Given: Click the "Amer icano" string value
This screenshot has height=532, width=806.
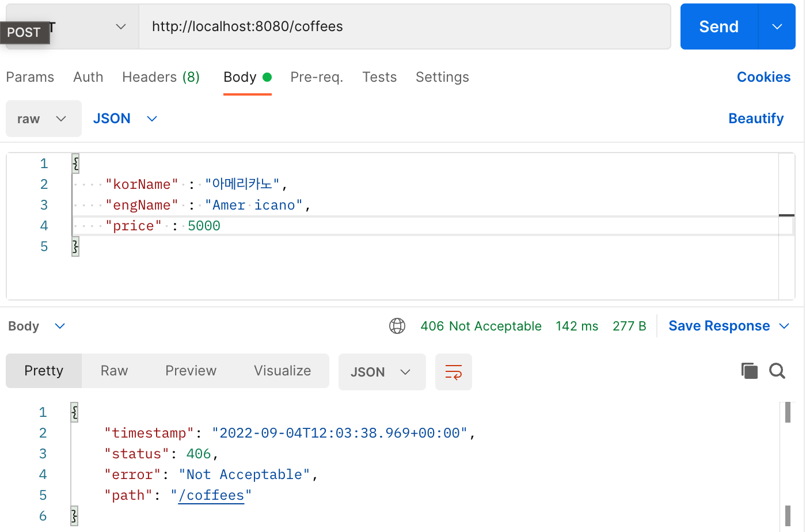Looking at the screenshot, I should (x=254, y=205).
